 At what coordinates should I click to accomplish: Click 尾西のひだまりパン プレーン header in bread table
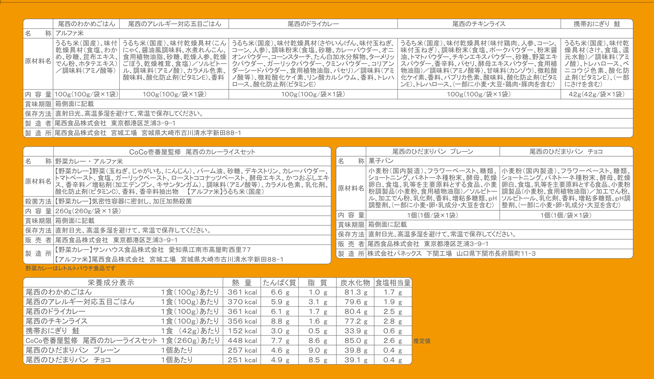click(433, 151)
